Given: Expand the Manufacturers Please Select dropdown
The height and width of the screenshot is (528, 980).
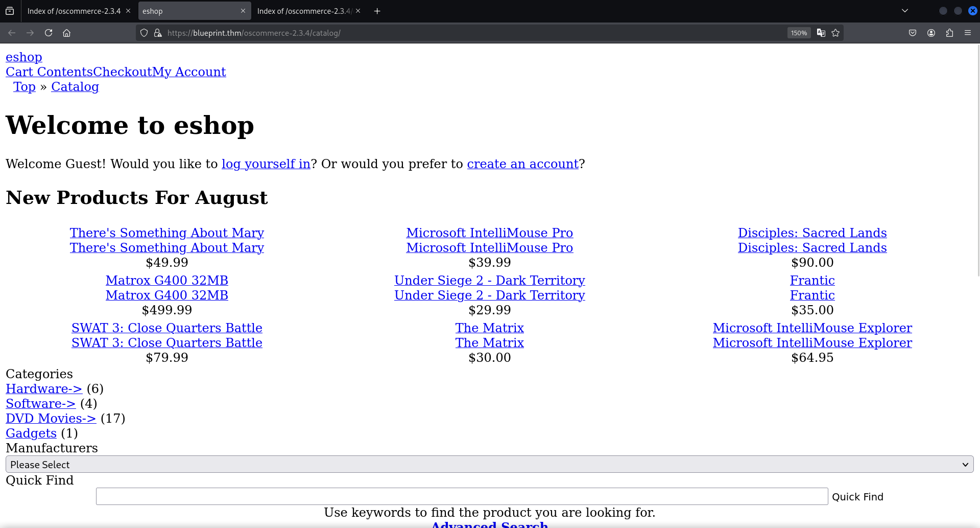Looking at the screenshot, I should pyautogui.click(x=489, y=464).
